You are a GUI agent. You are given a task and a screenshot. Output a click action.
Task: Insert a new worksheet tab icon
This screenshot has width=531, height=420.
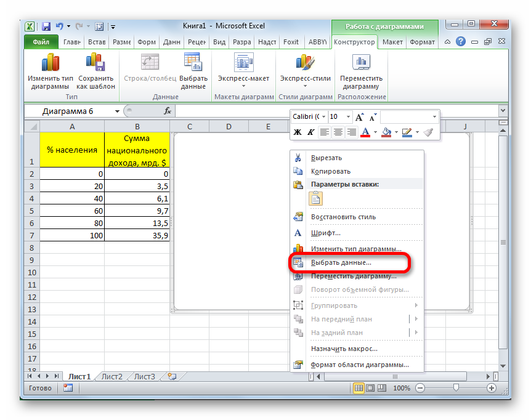coord(172,376)
